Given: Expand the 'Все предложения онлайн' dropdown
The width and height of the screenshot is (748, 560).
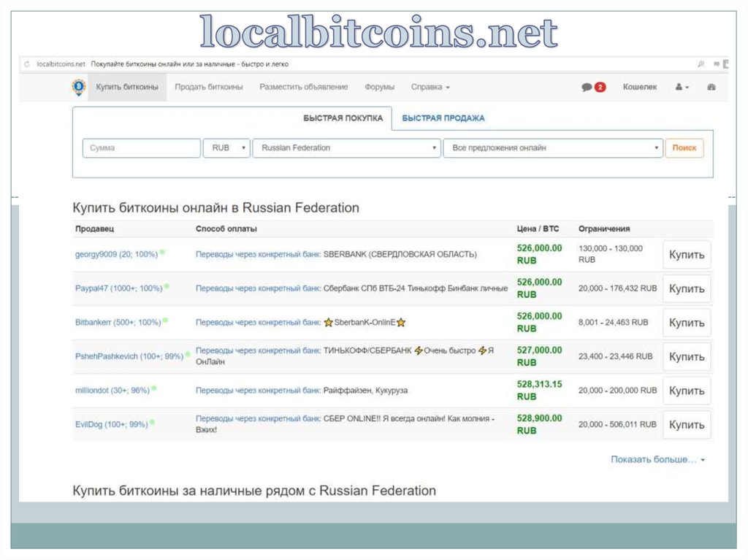Looking at the screenshot, I should coord(552,147).
